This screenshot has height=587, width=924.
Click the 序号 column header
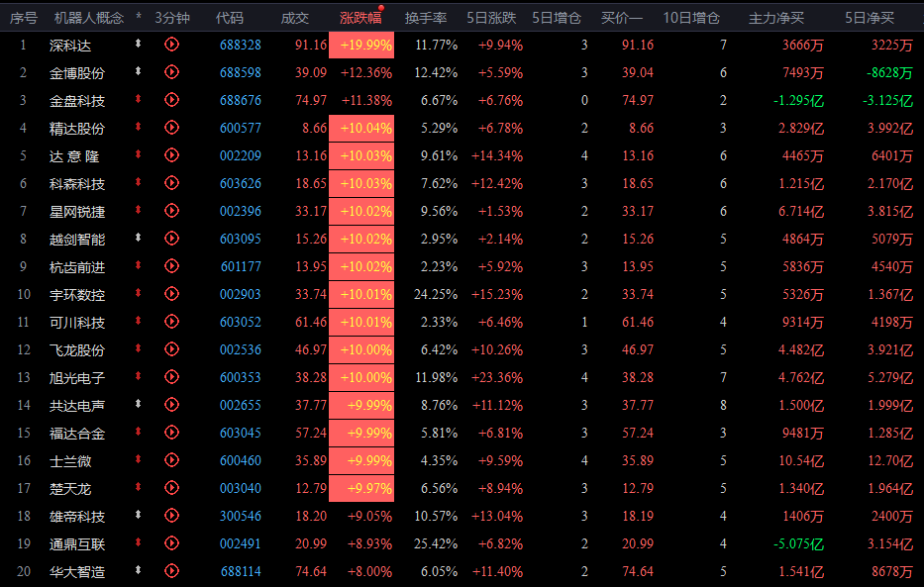point(24,18)
